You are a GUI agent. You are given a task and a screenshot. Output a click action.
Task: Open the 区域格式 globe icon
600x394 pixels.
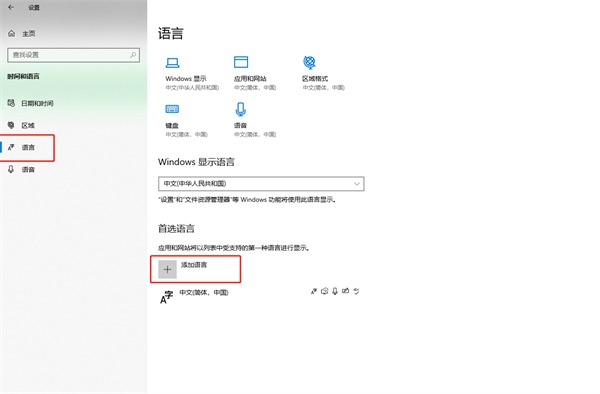pos(309,62)
